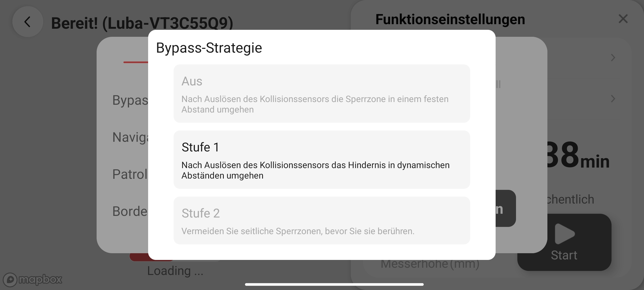
Task: Expand the first settings chevron row
Action: pos(613,57)
